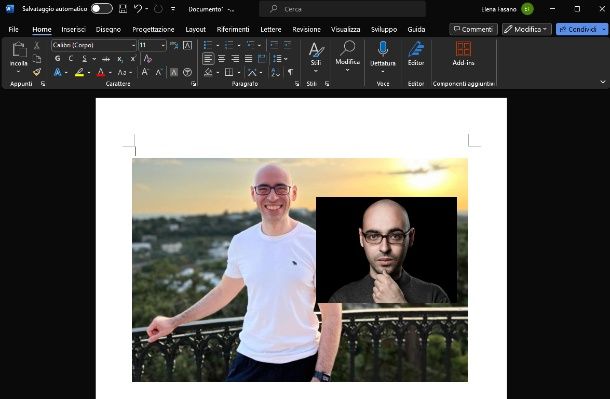Viewport: 610px width, 399px height.
Task: Copy selection with the copy icon
Action: (x=37, y=58)
